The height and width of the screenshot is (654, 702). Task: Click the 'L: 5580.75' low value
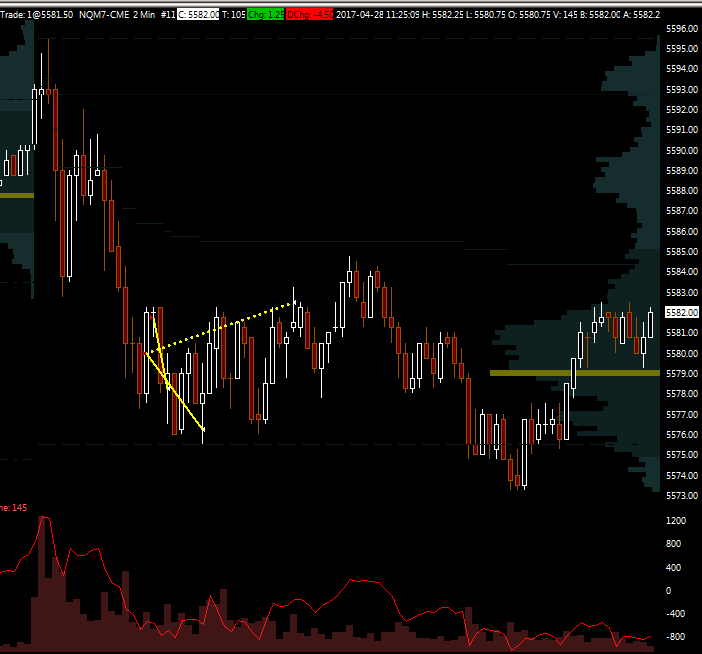pos(485,15)
